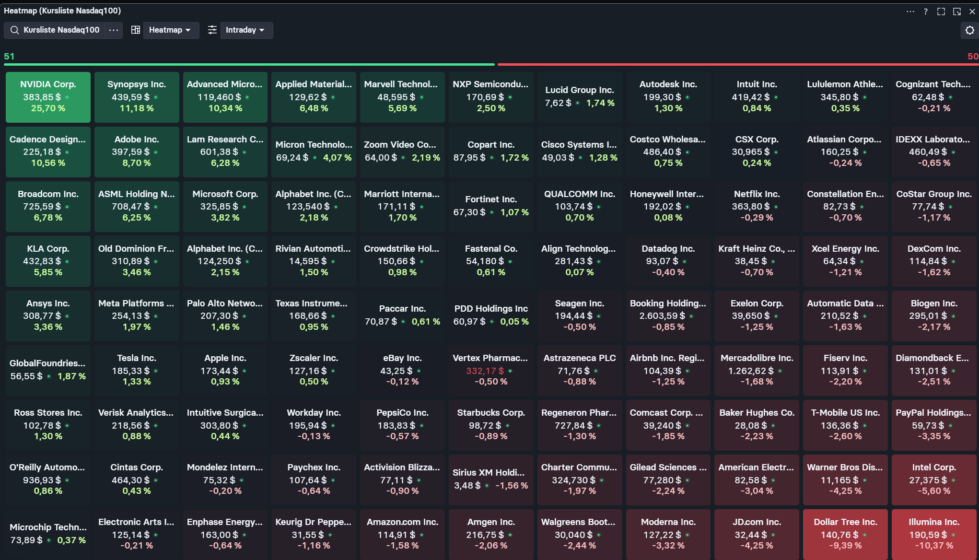Pop out the heatmap into new window

[957, 12]
